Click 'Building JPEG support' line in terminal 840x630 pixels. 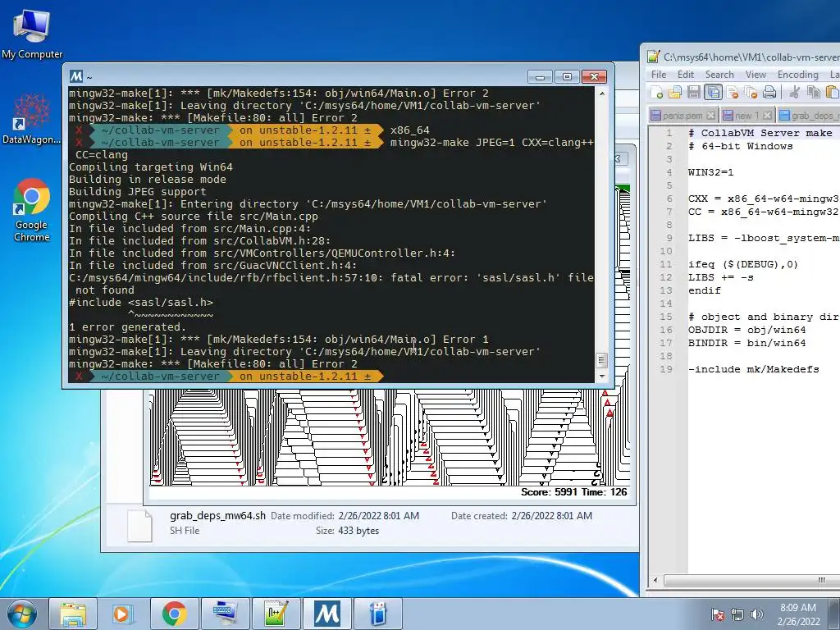click(137, 192)
